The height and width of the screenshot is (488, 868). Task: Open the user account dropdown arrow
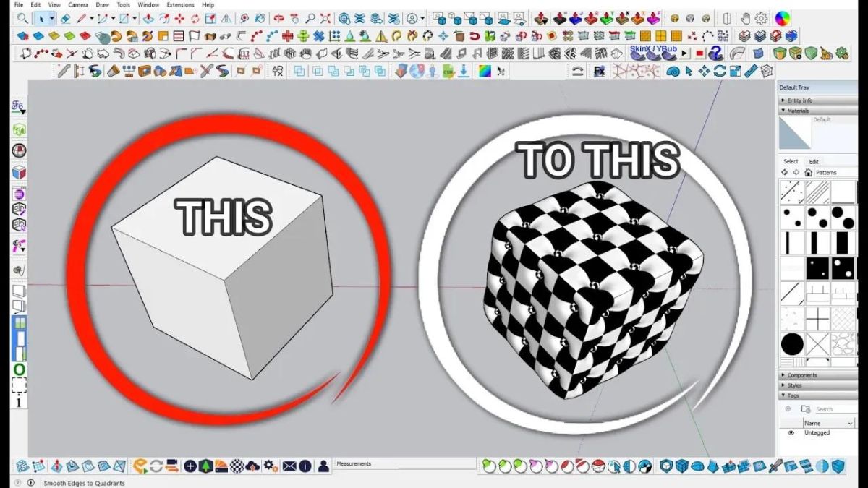tap(422, 18)
